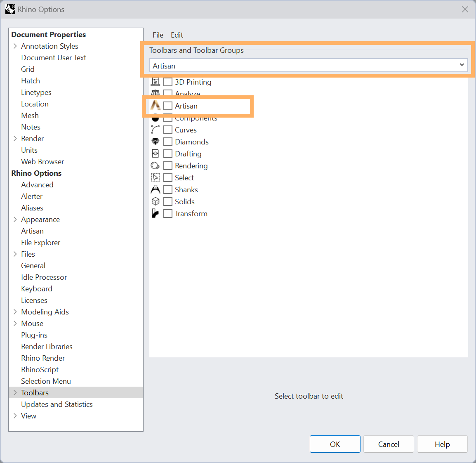Select Document User Text page
Screen dimensions: 476x463
pos(54,58)
